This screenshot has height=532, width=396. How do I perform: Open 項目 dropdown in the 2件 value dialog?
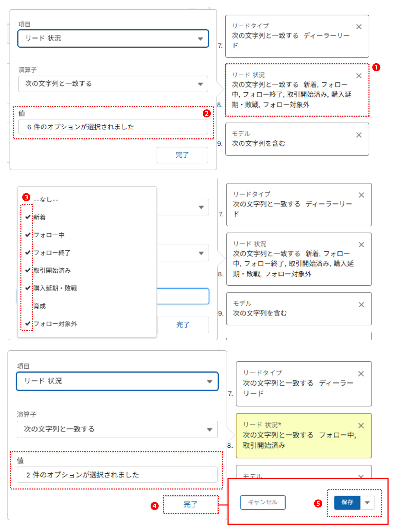pos(117,381)
